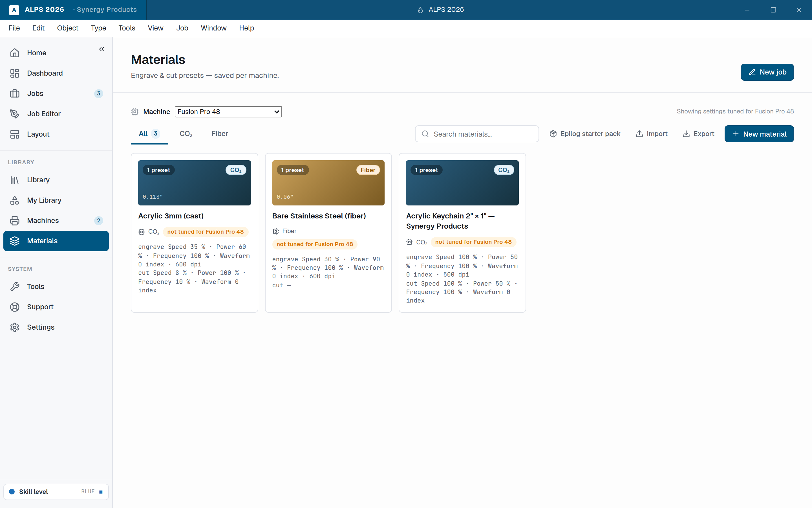Click chip icon on Bare Stainless Steel card
Image resolution: width=812 pixels, height=508 pixels.
coord(275,231)
